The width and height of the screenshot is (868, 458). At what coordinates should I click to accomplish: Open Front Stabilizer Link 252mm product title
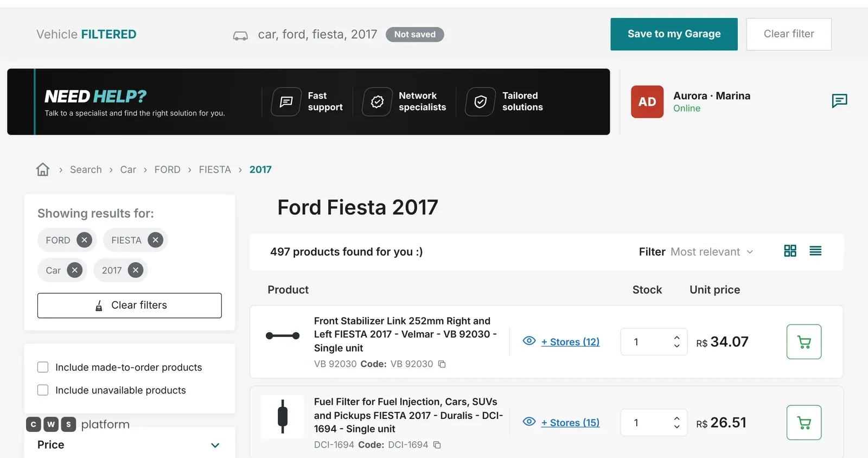(x=405, y=334)
